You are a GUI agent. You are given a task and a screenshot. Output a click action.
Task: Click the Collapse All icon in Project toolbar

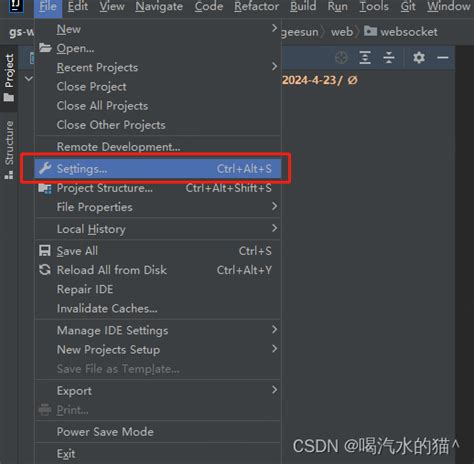[389, 58]
